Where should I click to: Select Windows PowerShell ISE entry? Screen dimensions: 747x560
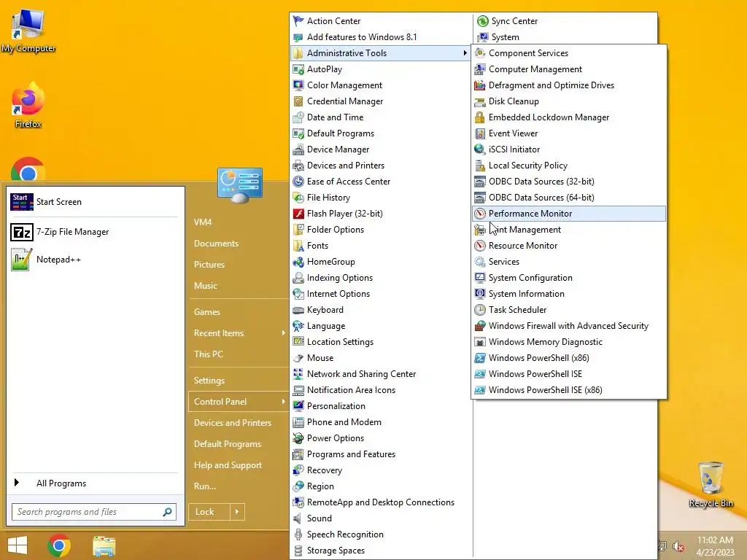[x=569, y=374]
